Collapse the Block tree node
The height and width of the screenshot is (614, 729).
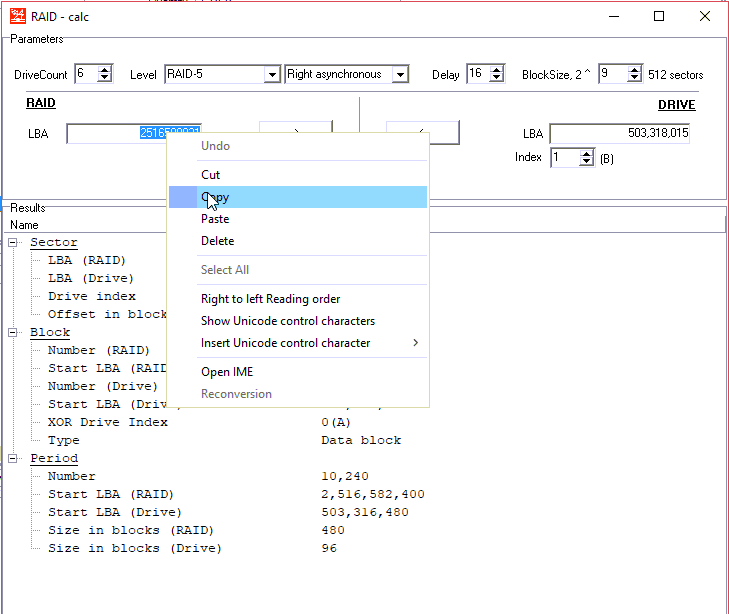(13, 333)
